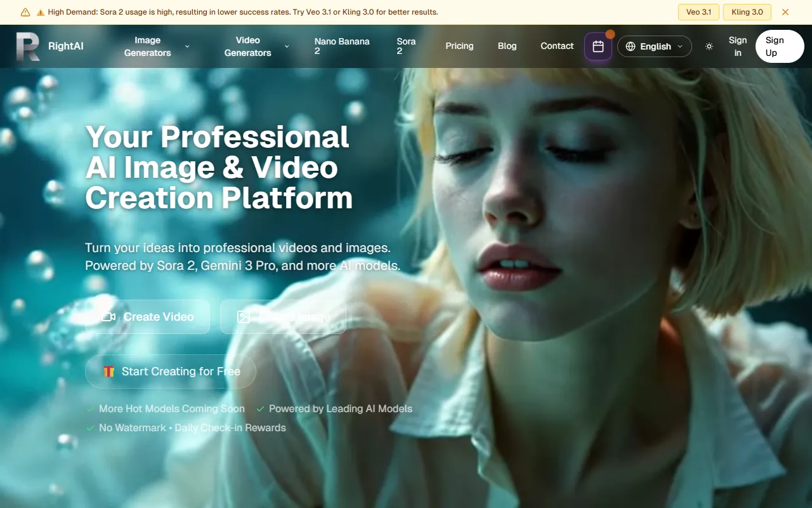The image size is (812, 508).
Task: Expand the Video Generators menu chevron
Action: (x=287, y=46)
